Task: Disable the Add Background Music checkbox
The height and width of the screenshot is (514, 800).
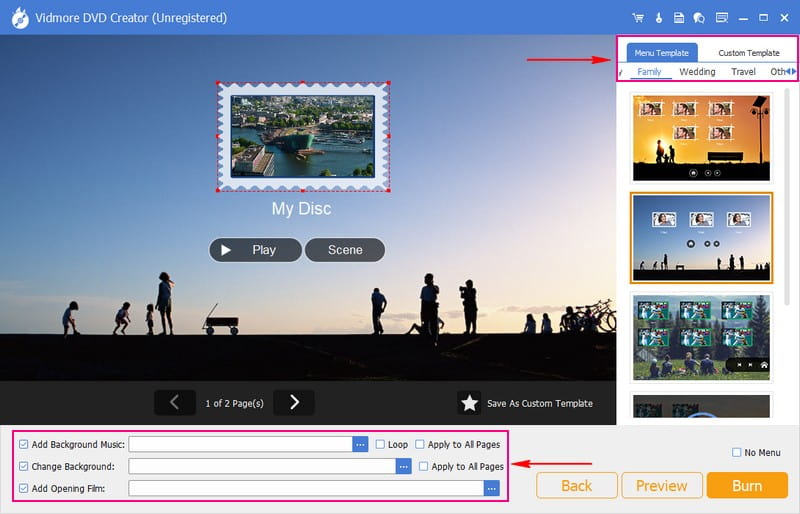Action: pos(24,444)
